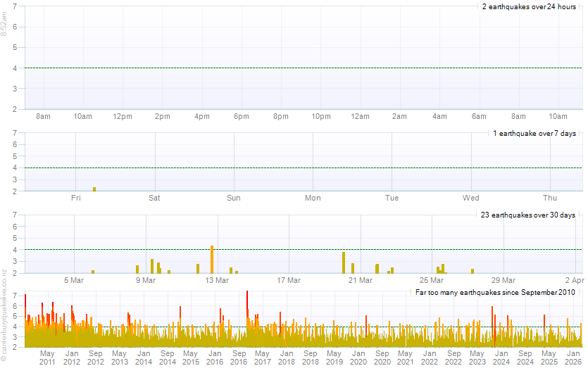Click the May 2011 axis label

coord(47,358)
